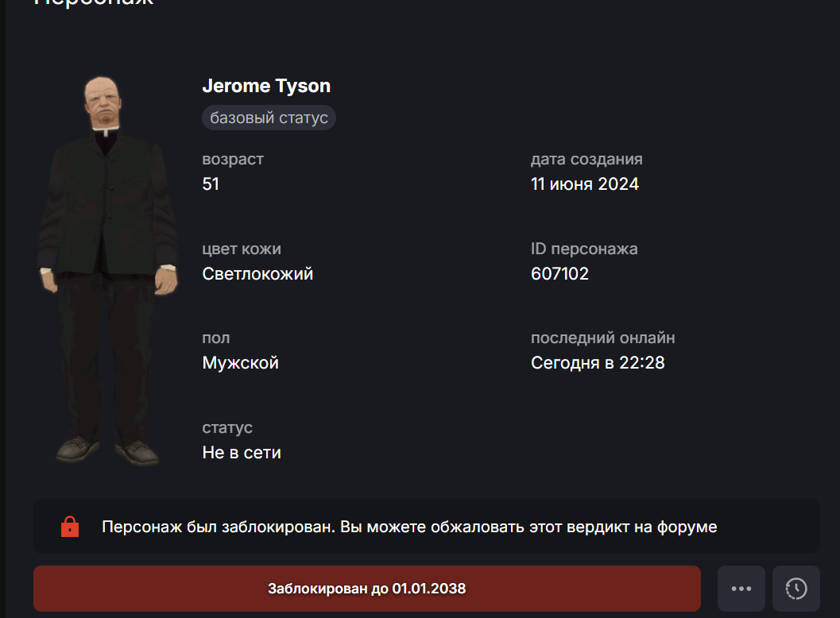Open the history clock icon button

tap(796, 589)
